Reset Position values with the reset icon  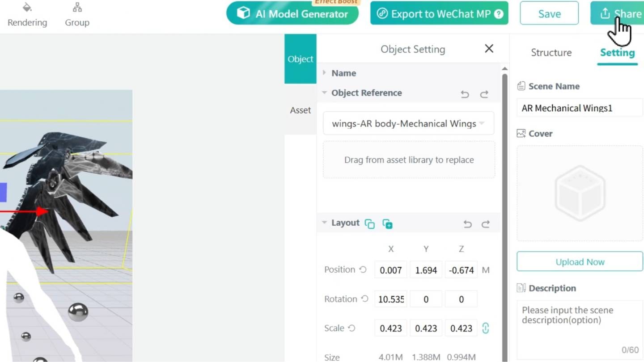[x=363, y=269]
